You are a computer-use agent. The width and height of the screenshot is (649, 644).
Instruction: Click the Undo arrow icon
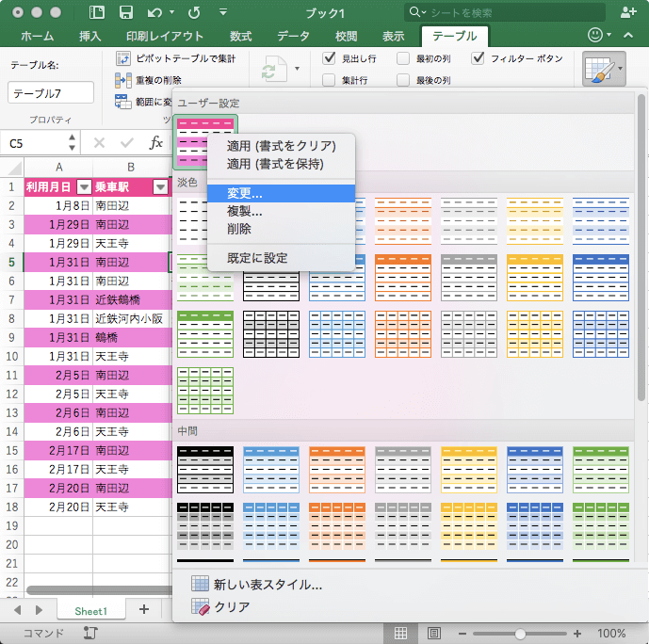(x=155, y=12)
